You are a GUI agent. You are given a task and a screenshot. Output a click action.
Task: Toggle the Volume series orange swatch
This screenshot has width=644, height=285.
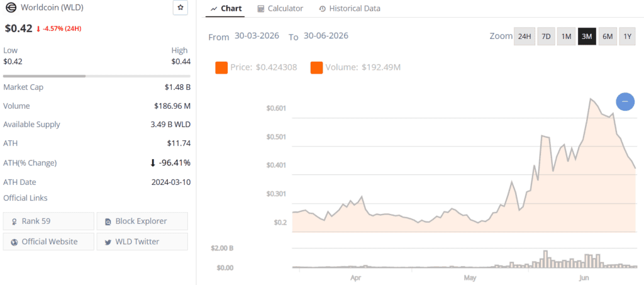coord(317,68)
